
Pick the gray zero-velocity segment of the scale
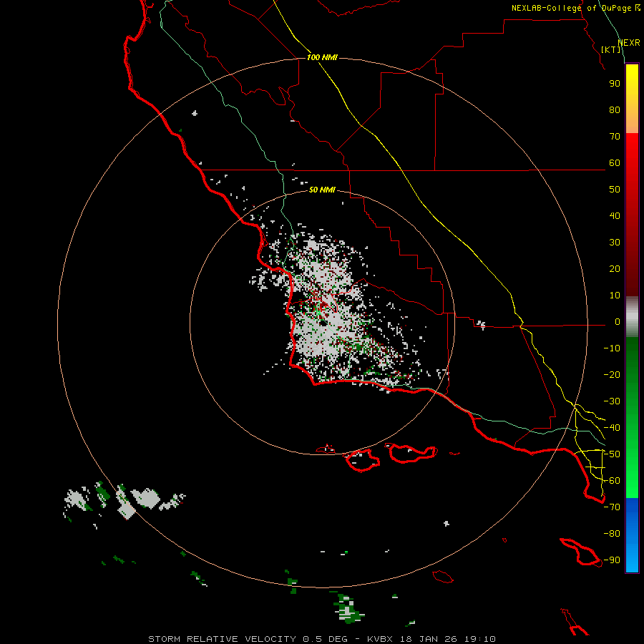click(x=632, y=317)
